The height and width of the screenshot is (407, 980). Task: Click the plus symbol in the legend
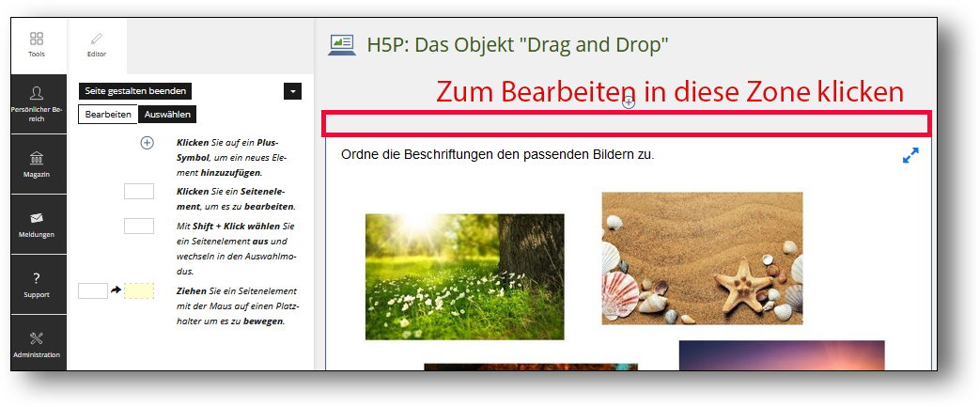[147, 143]
